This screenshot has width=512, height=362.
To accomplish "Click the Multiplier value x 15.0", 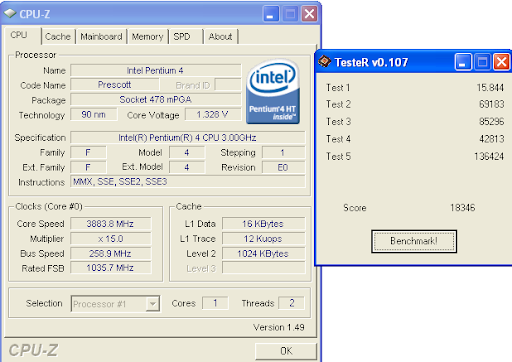I will 111,239.
